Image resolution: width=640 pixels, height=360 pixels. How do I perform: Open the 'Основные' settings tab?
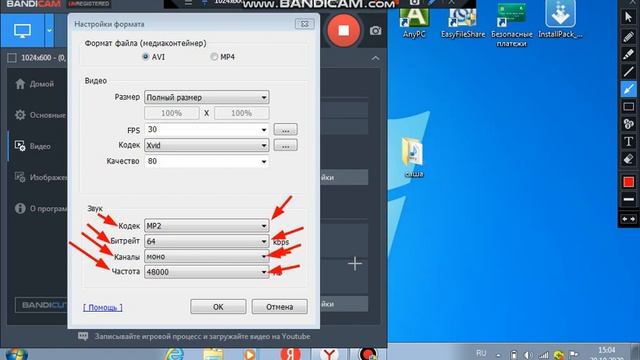(x=40, y=115)
